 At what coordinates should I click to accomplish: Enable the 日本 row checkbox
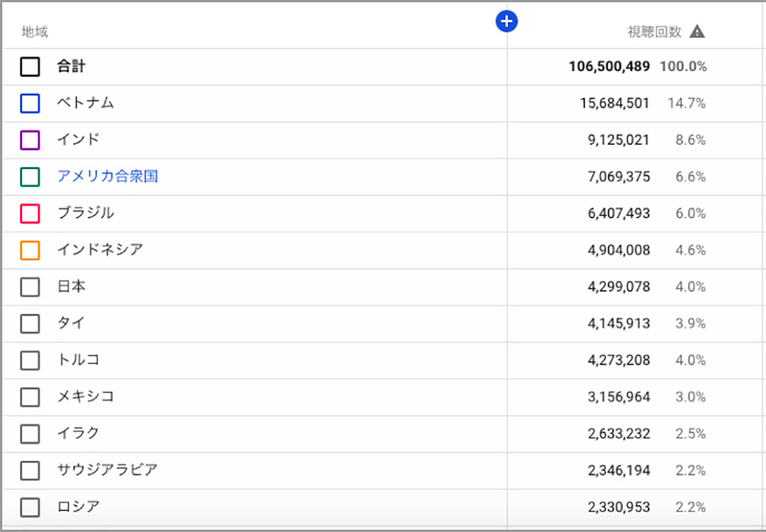[x=30, y=287]
